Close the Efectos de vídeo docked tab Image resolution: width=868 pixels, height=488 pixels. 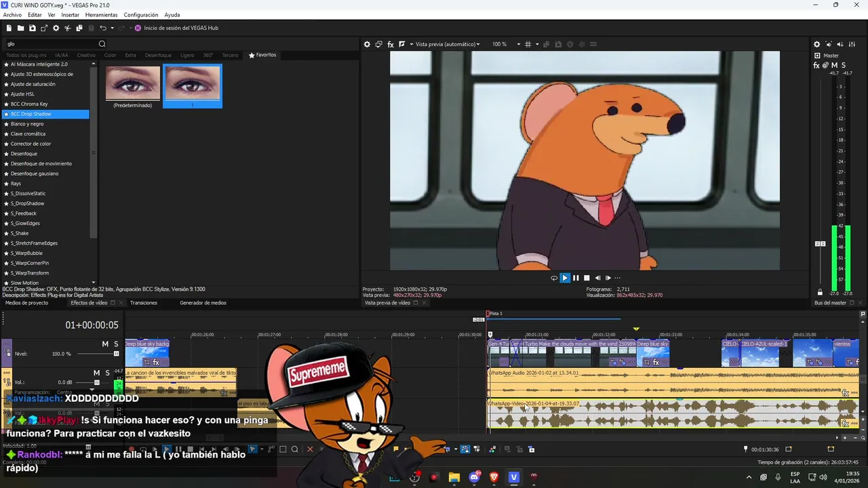121,303
